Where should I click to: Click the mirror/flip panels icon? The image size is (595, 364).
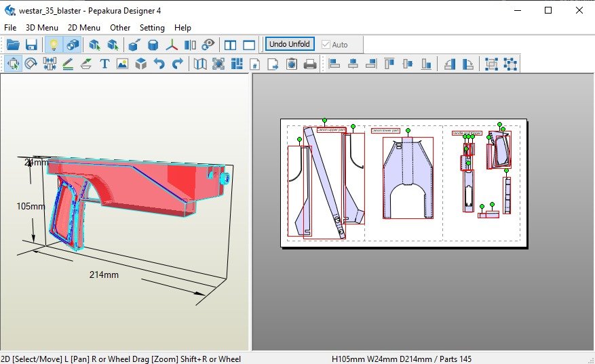click(x=190, y=45)
